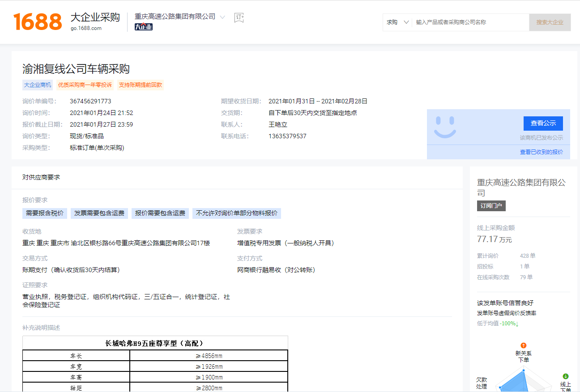The image size is (580, 392).
Task: Click the 欠款处理 radar chart label
Action: (482, 383)
